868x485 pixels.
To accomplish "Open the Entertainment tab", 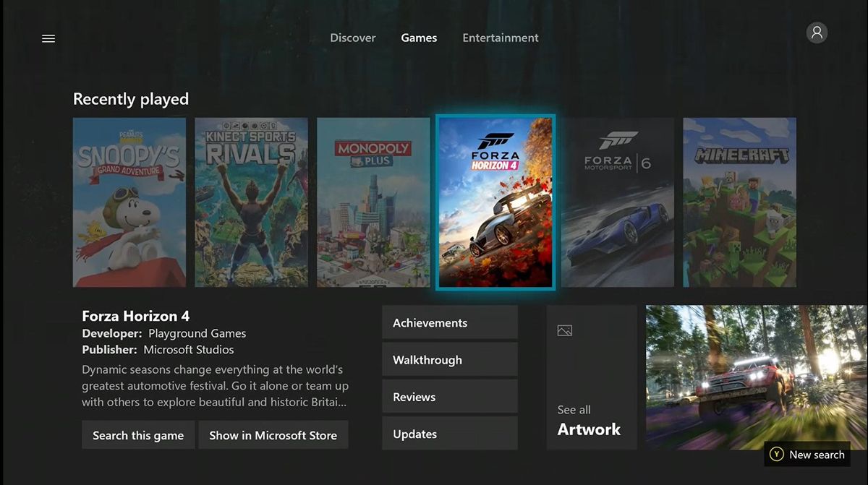I will tap(500, 38).
